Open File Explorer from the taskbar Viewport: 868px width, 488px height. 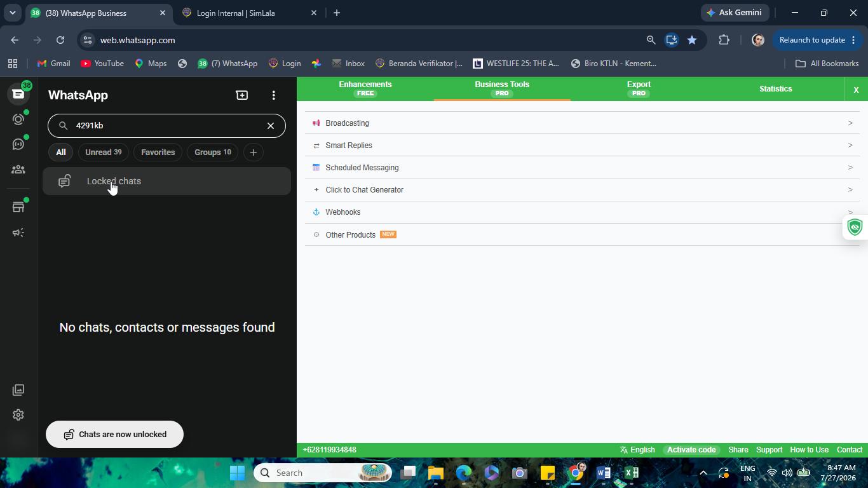point(435,473)
